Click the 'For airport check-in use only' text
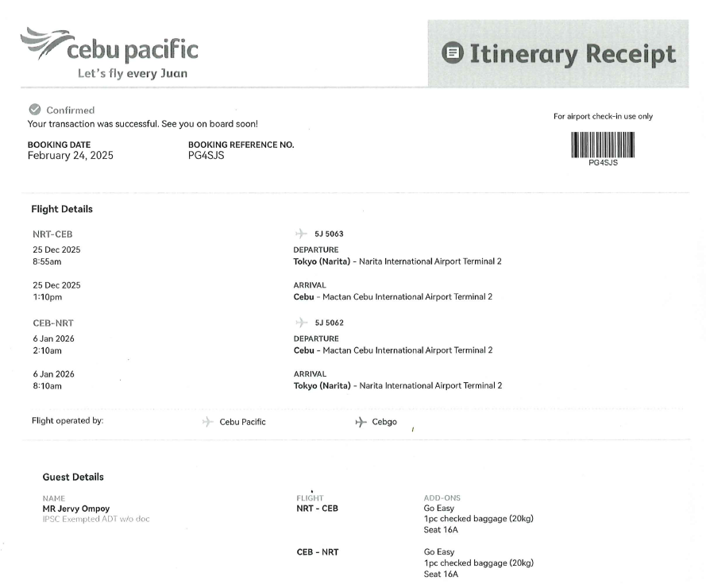 pyautogui.click(x=604, y=117)
